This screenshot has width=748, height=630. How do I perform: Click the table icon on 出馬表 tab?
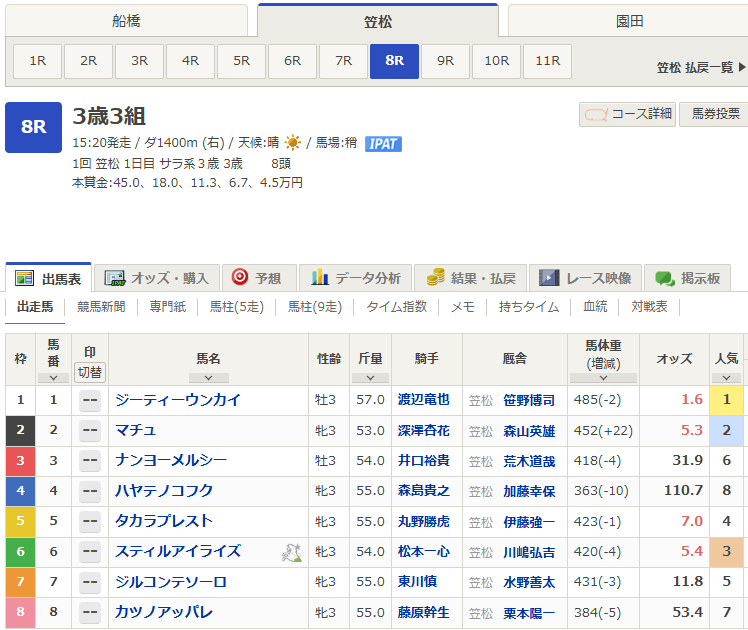pos(24,278)
